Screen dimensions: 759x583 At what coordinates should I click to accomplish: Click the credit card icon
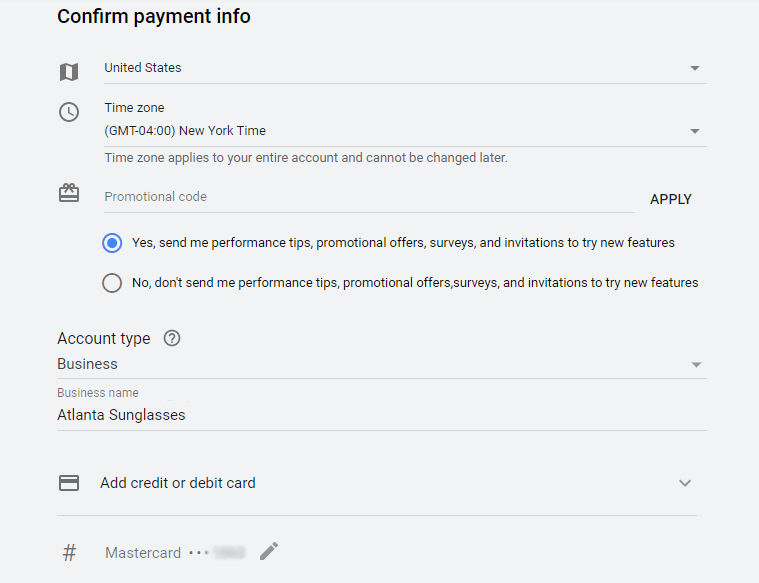pyautogui.click(x=69, y=483)
